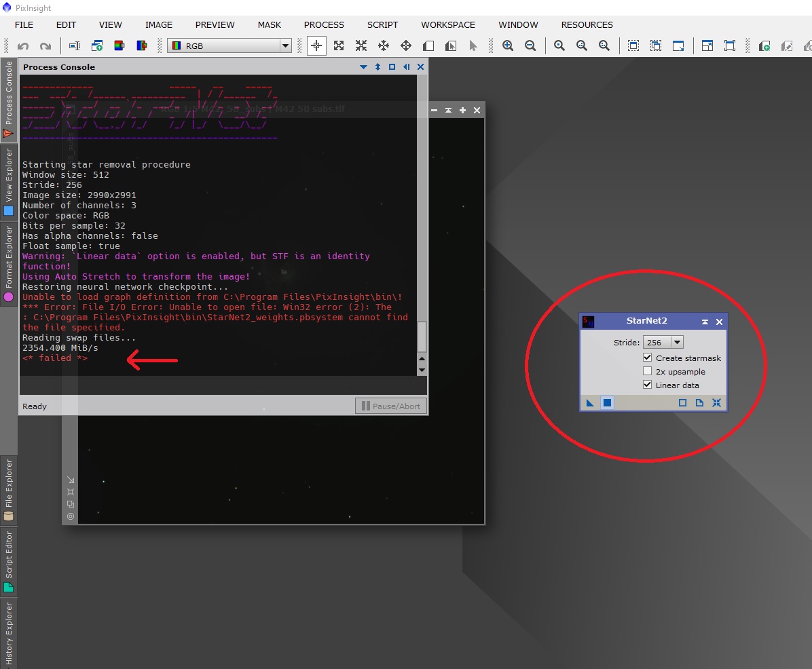Click Process Console vertical arrows icon
This screenshot has height=669, width=812.
click(x=377, y=66)
